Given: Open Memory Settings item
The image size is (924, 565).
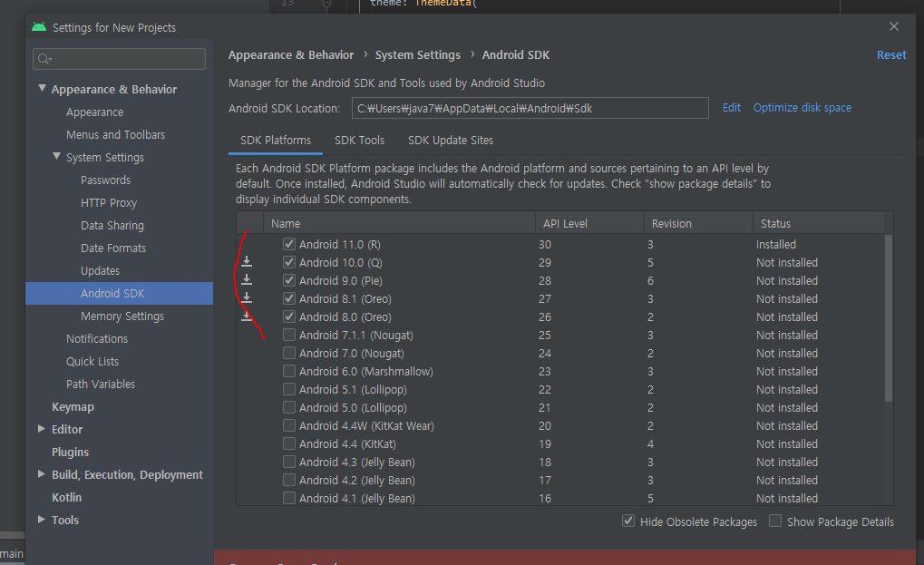Looking at the screenshot, I should (122, 316).
